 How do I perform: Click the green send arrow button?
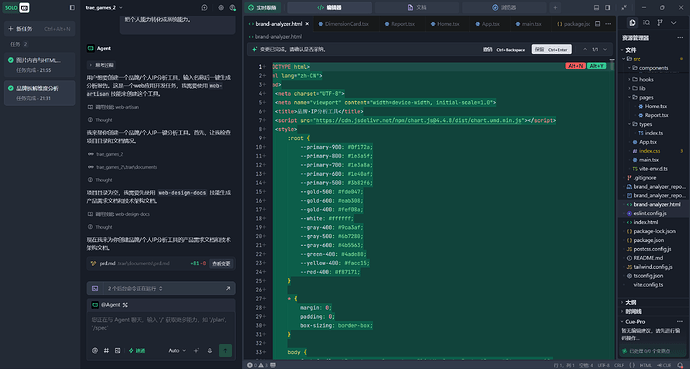[x=225, y=351]
